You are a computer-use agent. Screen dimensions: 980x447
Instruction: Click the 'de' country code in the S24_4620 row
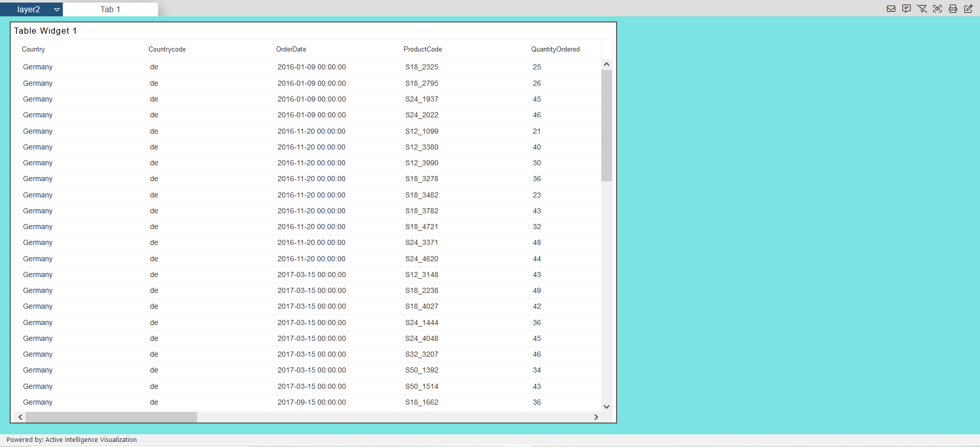point(154,259)
